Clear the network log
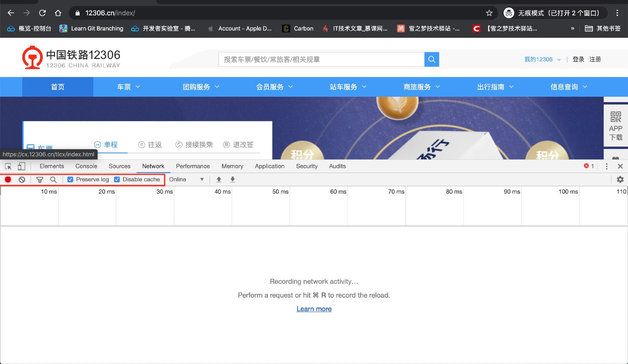This screenshot has width=628, height=364. 22,180
